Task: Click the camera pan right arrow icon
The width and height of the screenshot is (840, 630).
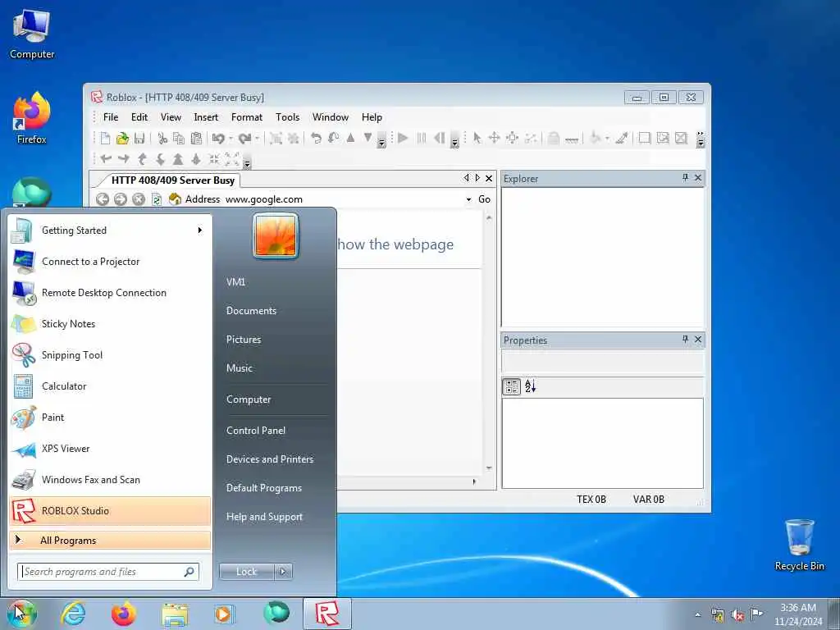Action: pos(124,158)
